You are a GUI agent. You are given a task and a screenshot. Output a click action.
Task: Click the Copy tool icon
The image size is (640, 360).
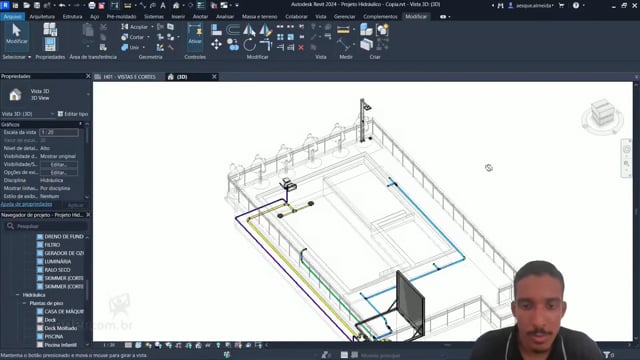point(233,44)
